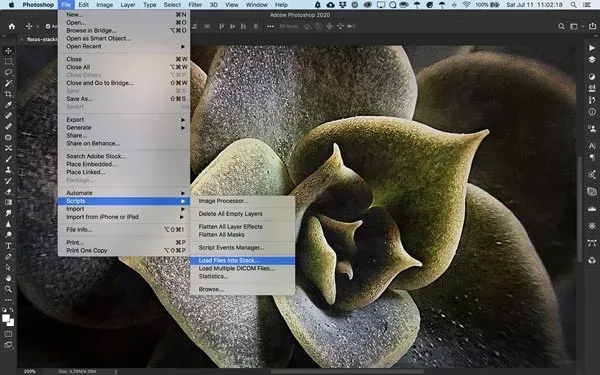Select the Hand tool

8,278
